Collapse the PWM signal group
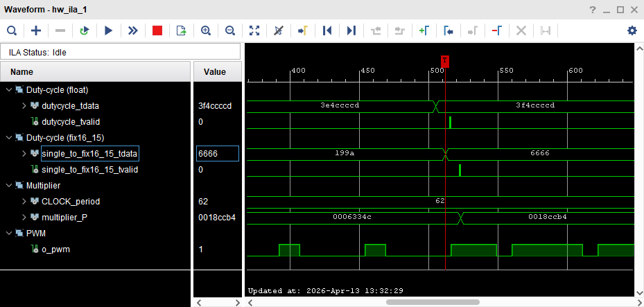Image resolution: width=644 pixels, height=307 pixels. coord(8,234)
